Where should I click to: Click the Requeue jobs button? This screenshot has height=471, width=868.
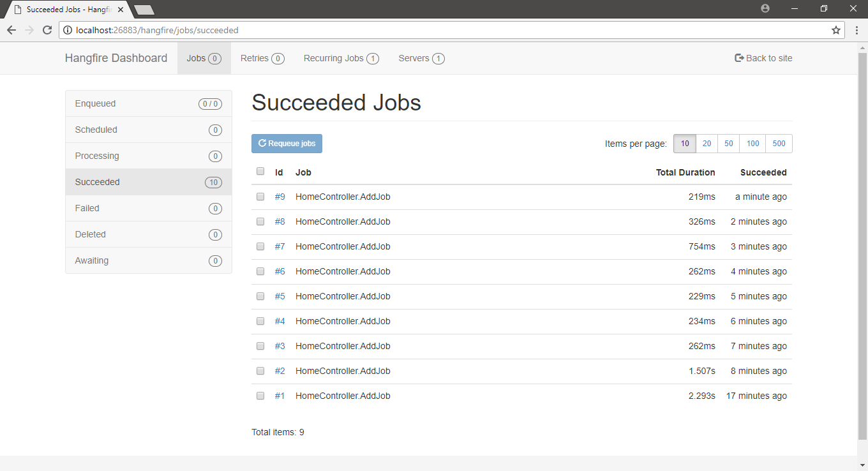point(287,144)
